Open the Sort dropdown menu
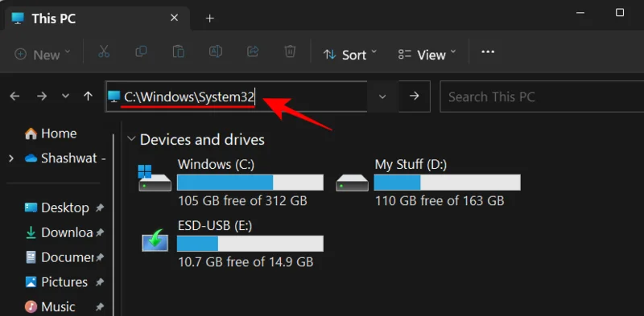Viewport: 644px width, 316px height. (x=349, y=54)
